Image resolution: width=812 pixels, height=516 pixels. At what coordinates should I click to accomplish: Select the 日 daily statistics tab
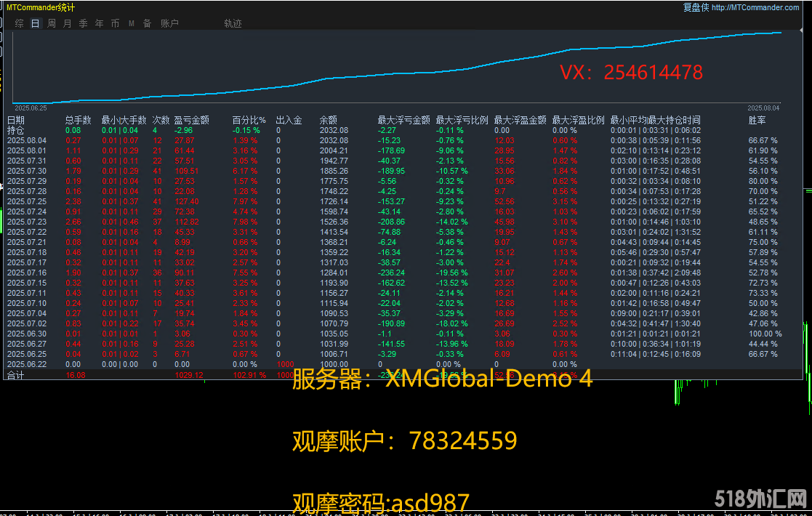pyautogui.click(x=35, y=23)
